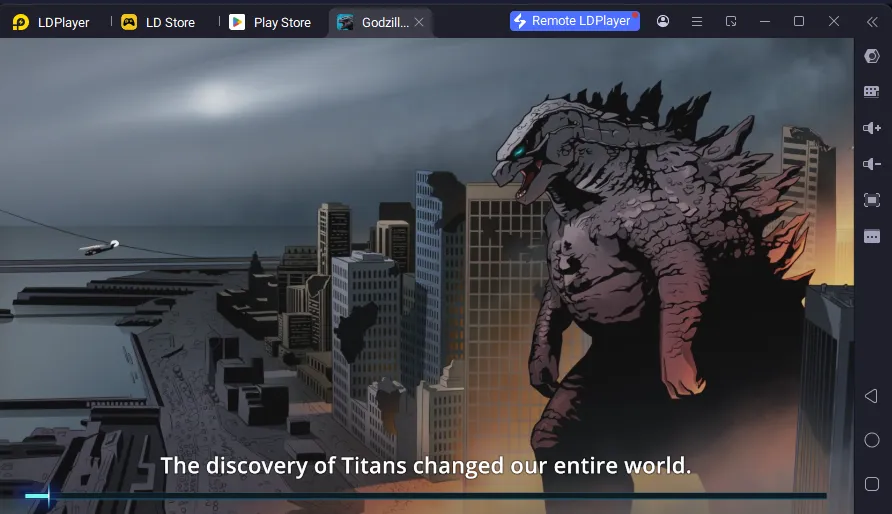Collapse the right sidebar with the double chevron

pyautogui.click(x=872, y=21)
